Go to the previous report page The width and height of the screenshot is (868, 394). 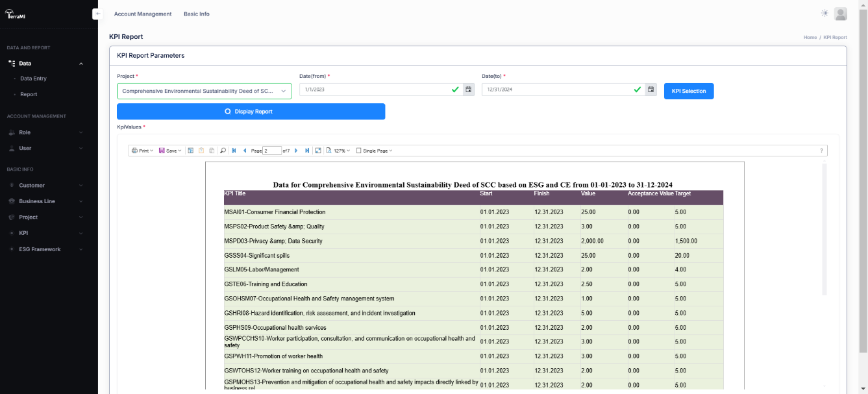245,151
